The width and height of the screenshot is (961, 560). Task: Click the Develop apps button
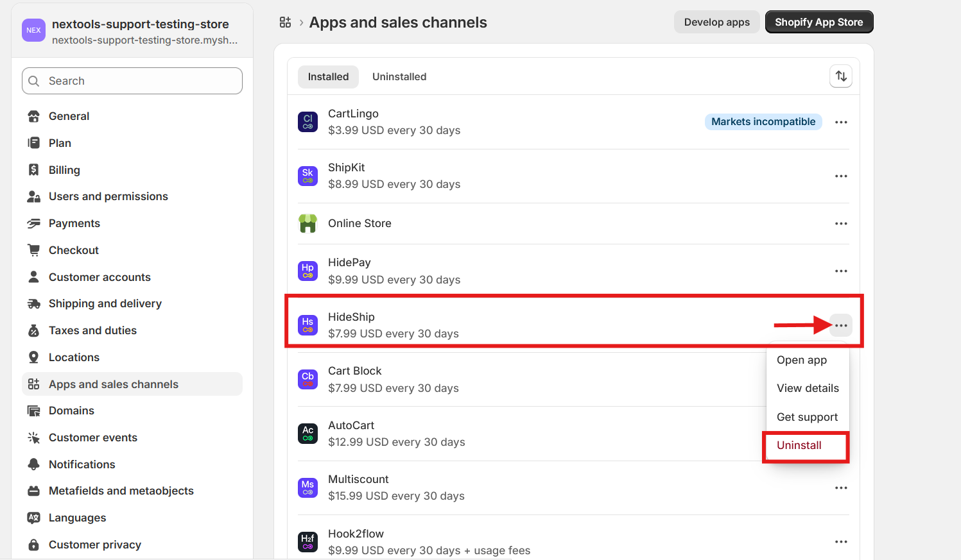[x=716, y=22]
